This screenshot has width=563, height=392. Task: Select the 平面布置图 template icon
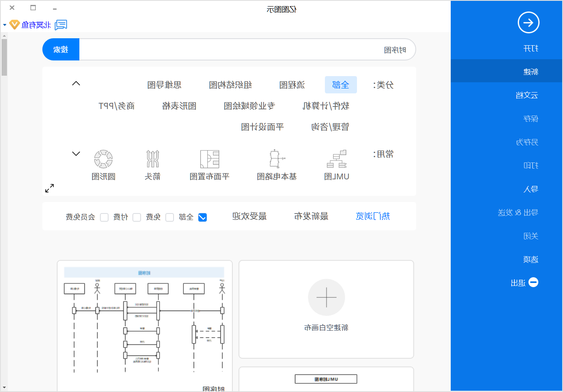point(209,159)
